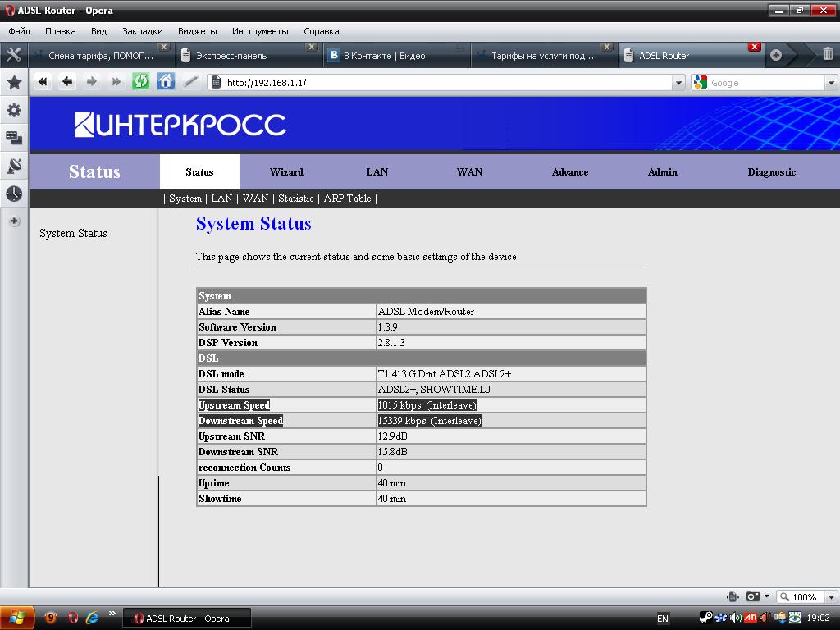
Task: Open the Widgets gear panel in sidebar
Action: 15,110
